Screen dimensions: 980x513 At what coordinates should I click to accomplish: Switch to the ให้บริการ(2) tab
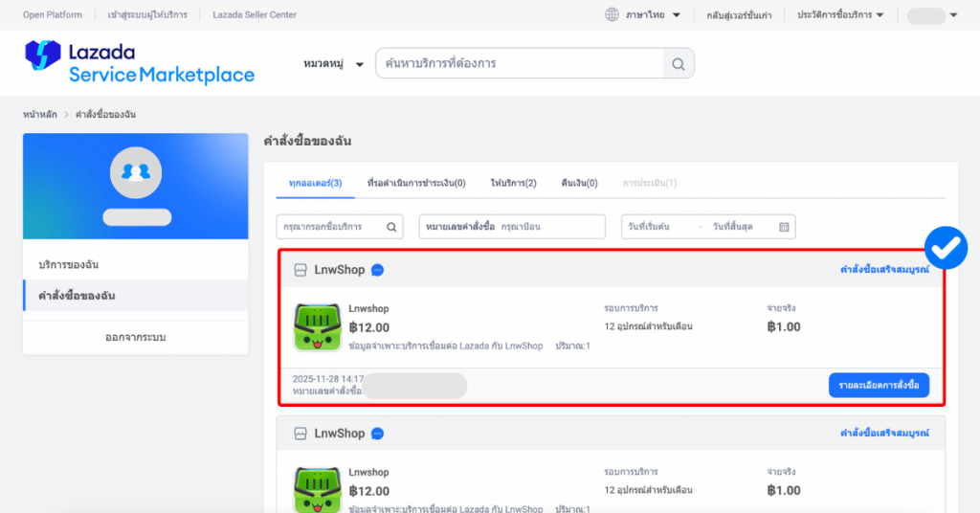click(513, 183)
